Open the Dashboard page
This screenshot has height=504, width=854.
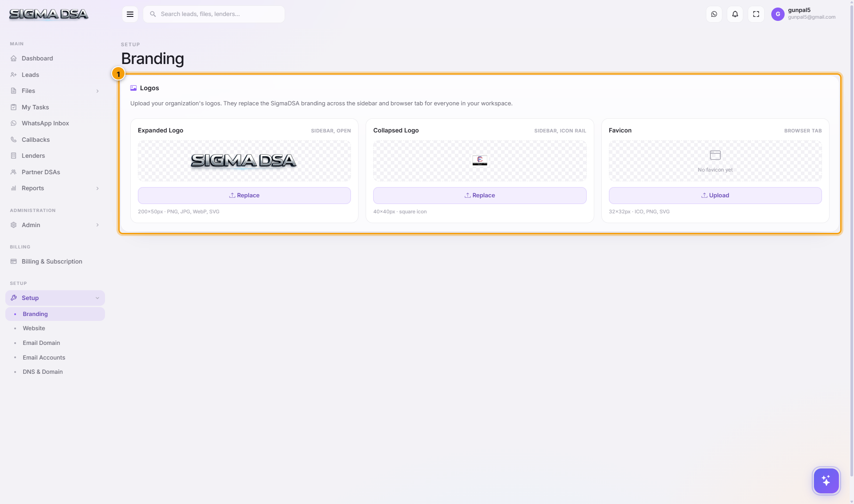pyautogui.click(x=55, y=58)
